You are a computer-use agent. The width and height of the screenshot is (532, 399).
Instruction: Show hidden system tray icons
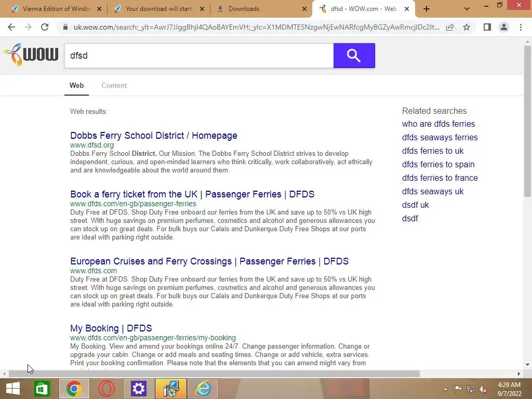[x=445, y=389]
